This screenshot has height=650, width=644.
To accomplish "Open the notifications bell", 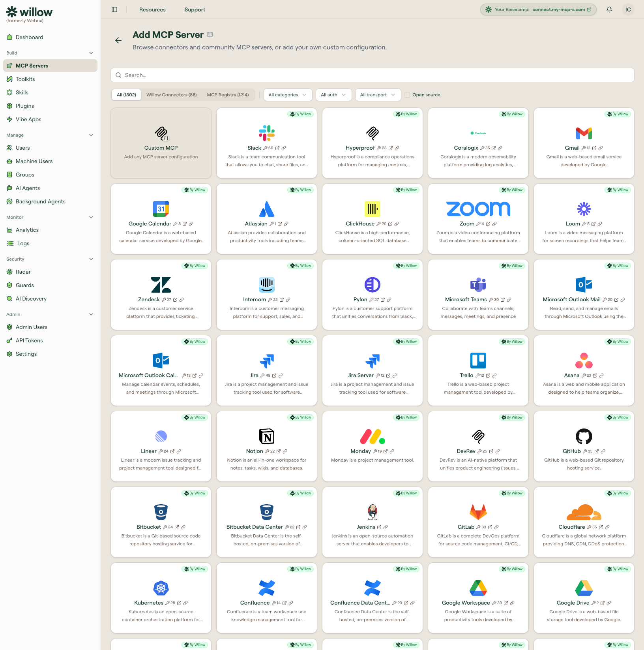I will (609, 9).
